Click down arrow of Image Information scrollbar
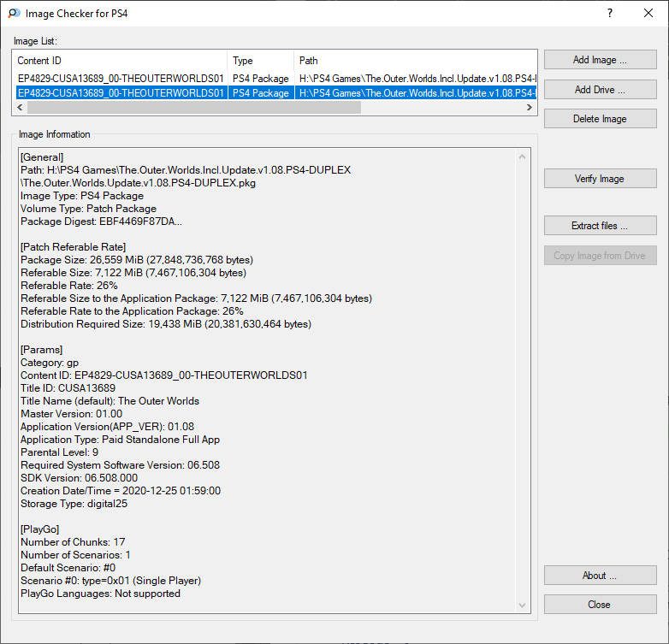The image size is (669, 644). tap(523, 606)
